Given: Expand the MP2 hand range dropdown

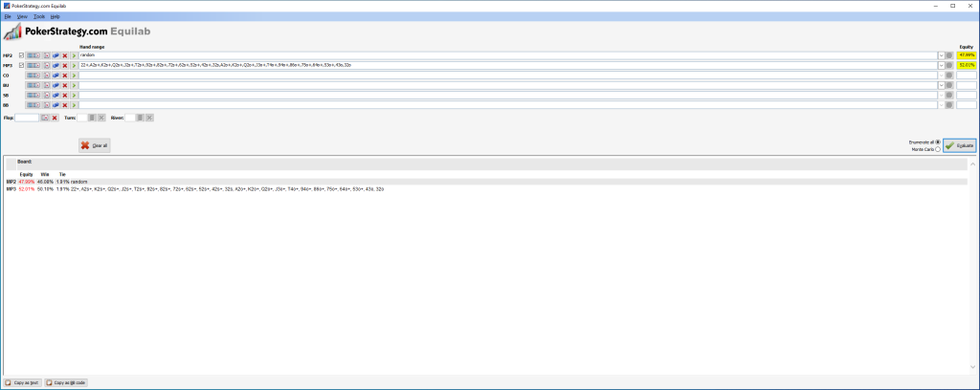Looking at the screenshot, I should tap(942, 55).
